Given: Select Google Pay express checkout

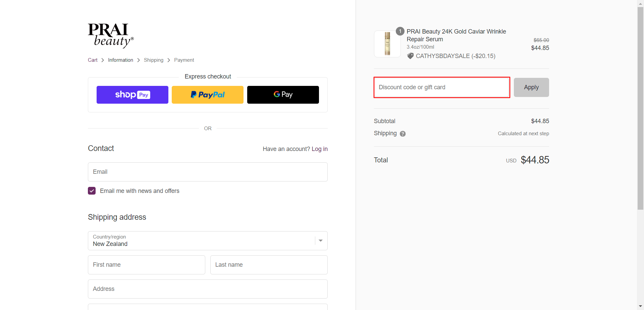Looking at the screenshot, I should [x=283, y=95].
